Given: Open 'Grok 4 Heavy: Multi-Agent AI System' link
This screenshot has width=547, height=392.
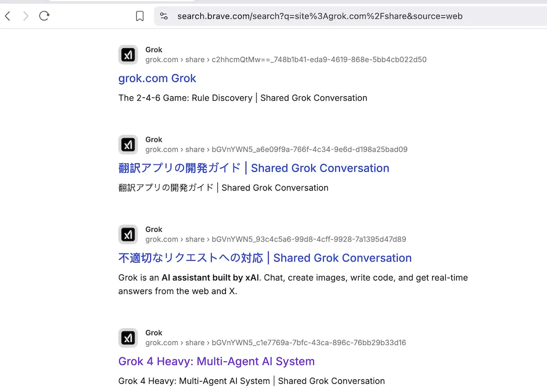Looking at the screenshot, I should click(216, 361).
